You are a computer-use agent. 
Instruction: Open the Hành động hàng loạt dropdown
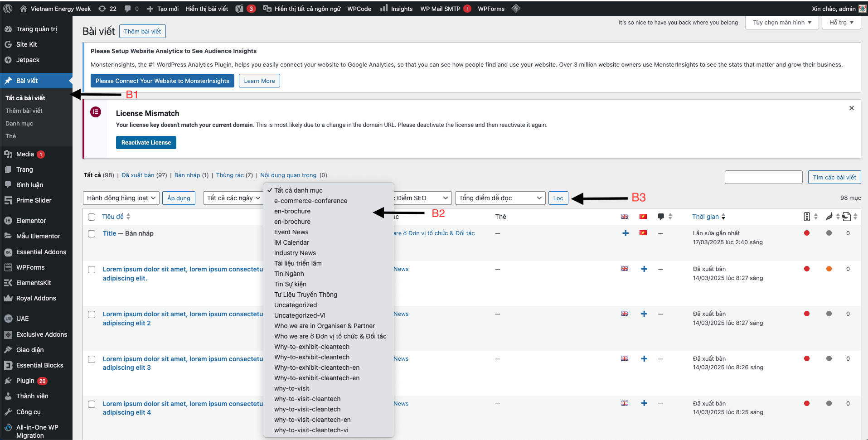121,198
